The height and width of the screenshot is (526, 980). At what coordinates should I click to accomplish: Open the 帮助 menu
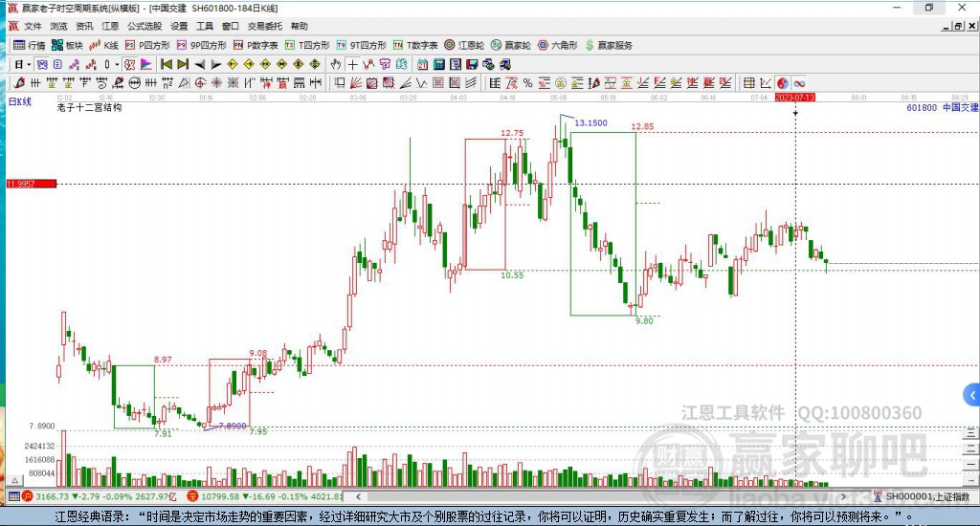click(x=300, y=26)
